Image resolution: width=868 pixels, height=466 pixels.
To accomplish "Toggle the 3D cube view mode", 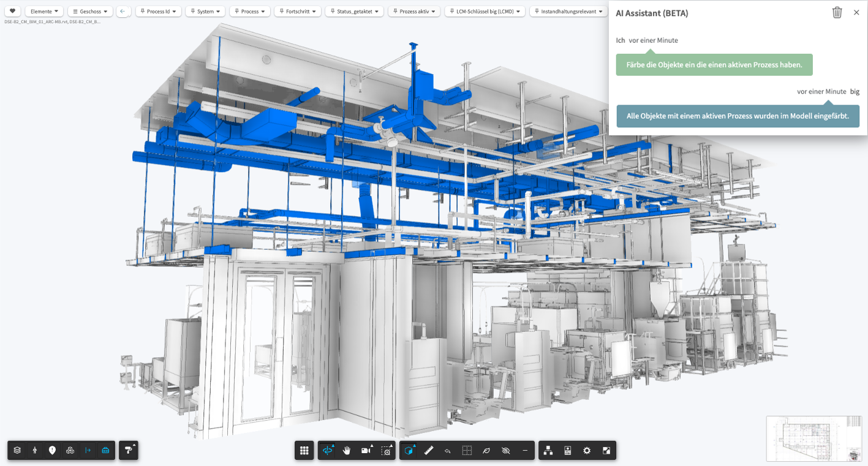I will click(409, 451).
